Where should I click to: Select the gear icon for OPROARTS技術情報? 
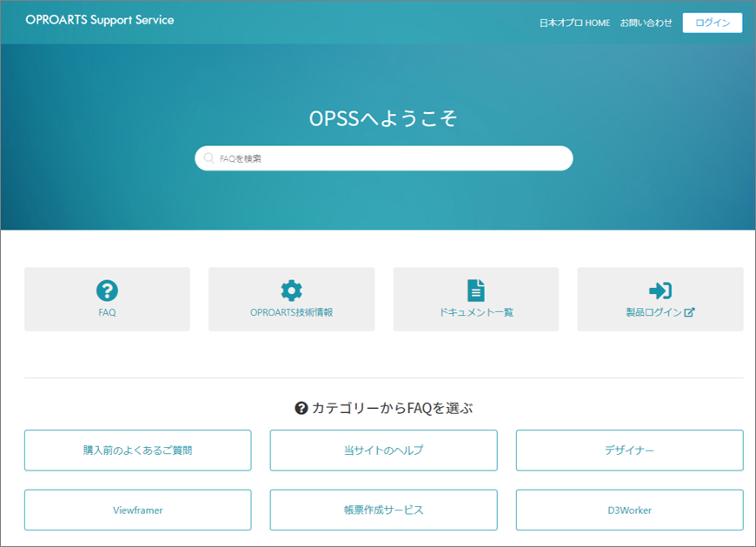(291, 290)
